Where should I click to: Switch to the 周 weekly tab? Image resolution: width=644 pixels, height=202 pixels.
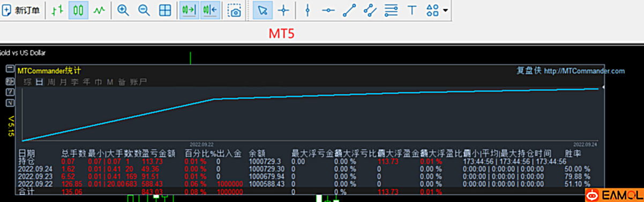51,82
